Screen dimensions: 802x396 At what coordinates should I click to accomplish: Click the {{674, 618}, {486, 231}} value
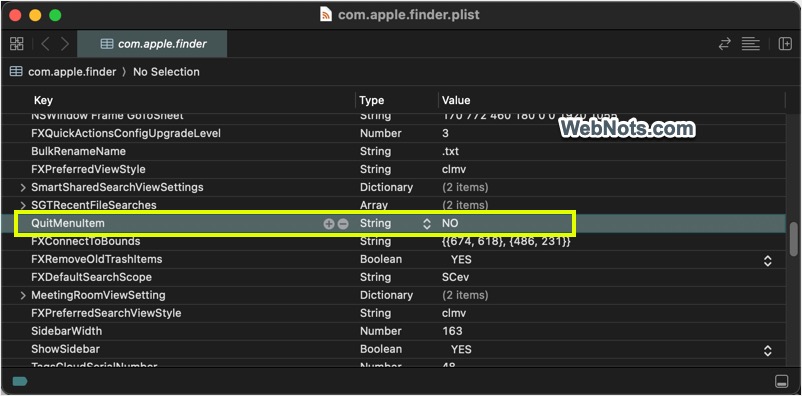(x=506, y=241)
